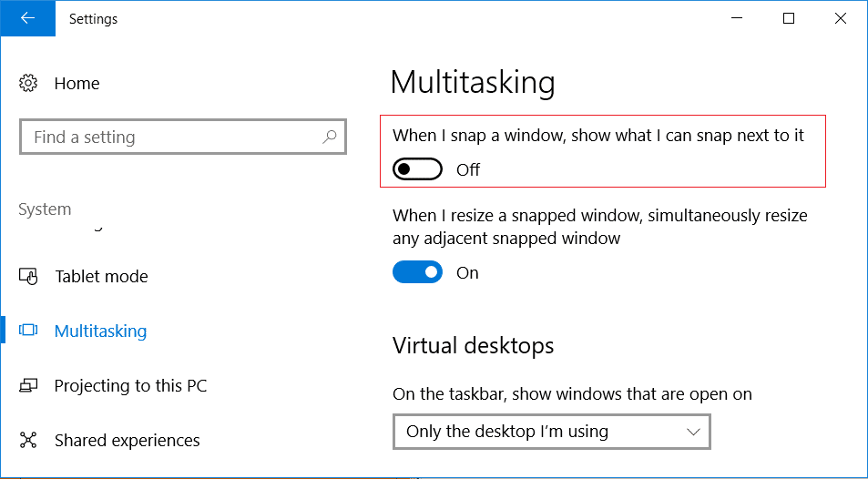Image resolution: width=868 pixels, height=479 pixels.
Task: Enable show what I can snap toggle
Action: 417,169
